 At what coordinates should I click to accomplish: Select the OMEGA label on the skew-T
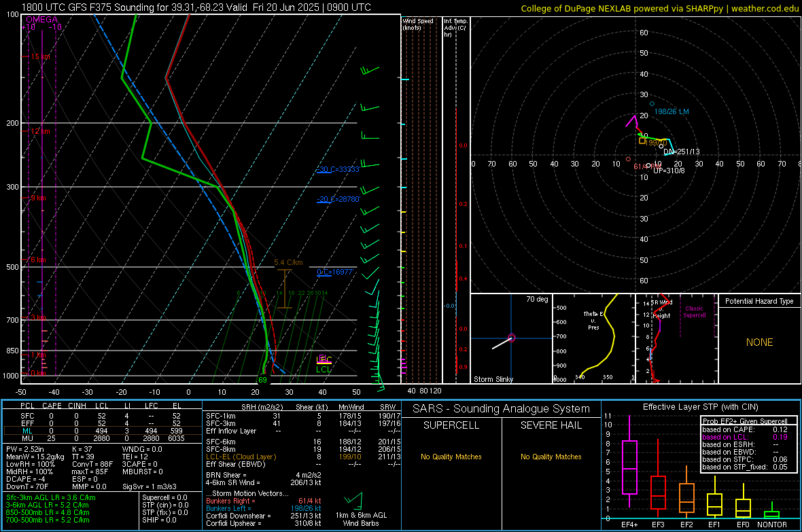coord(41,20)
